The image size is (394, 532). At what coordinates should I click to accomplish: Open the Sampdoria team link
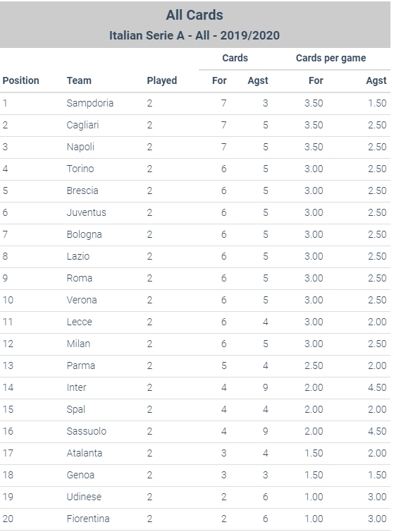click(90, 103)
